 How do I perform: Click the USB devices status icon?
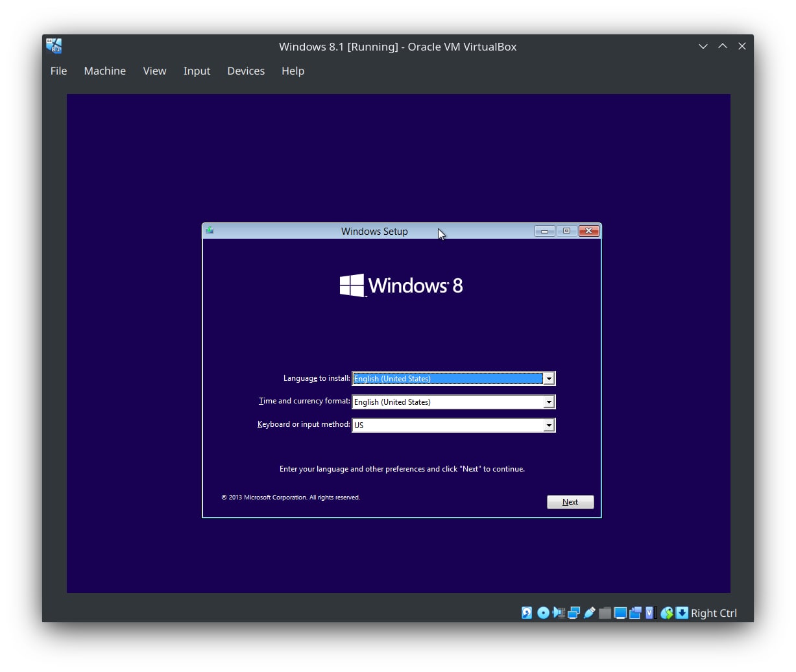pos(589,613)
